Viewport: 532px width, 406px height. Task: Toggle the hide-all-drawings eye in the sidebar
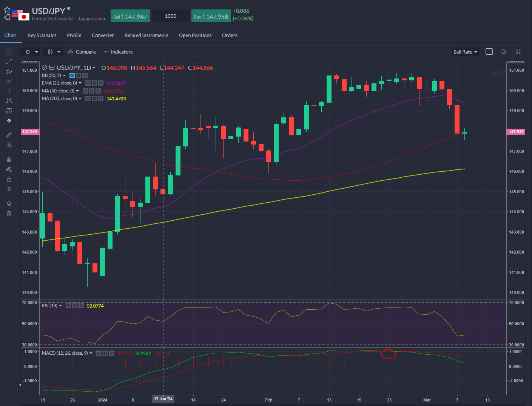(9, 189)
